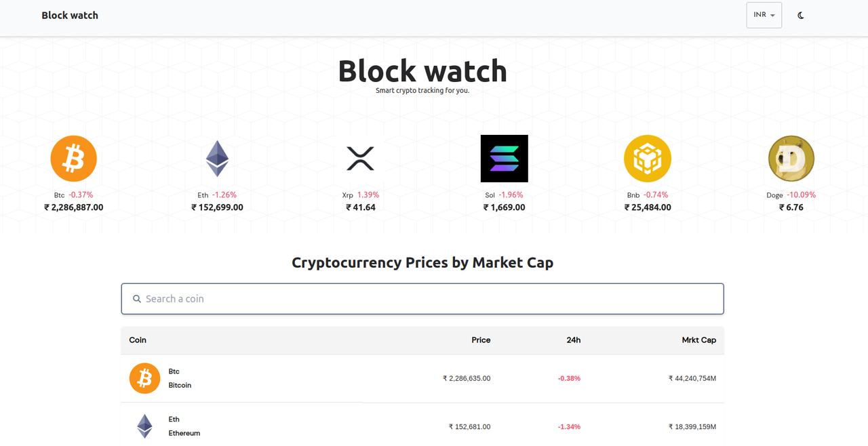
Task: Click the BNB coin logo
Action: tap(648, 159)
